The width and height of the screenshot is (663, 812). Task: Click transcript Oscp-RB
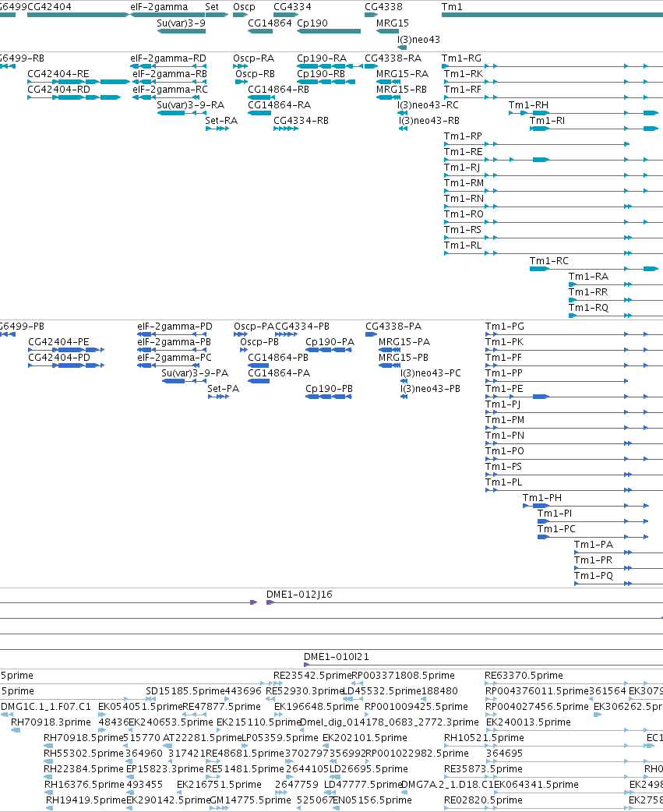tap(243, 82)
